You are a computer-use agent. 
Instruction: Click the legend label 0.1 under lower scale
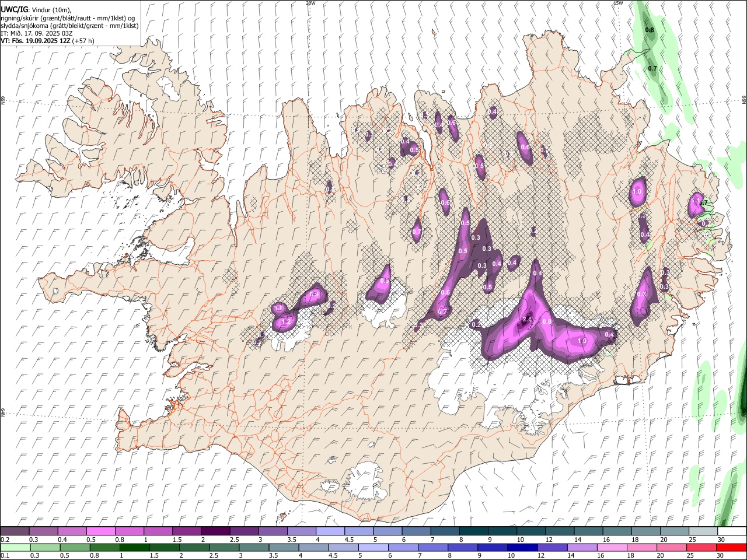point(5,556)
